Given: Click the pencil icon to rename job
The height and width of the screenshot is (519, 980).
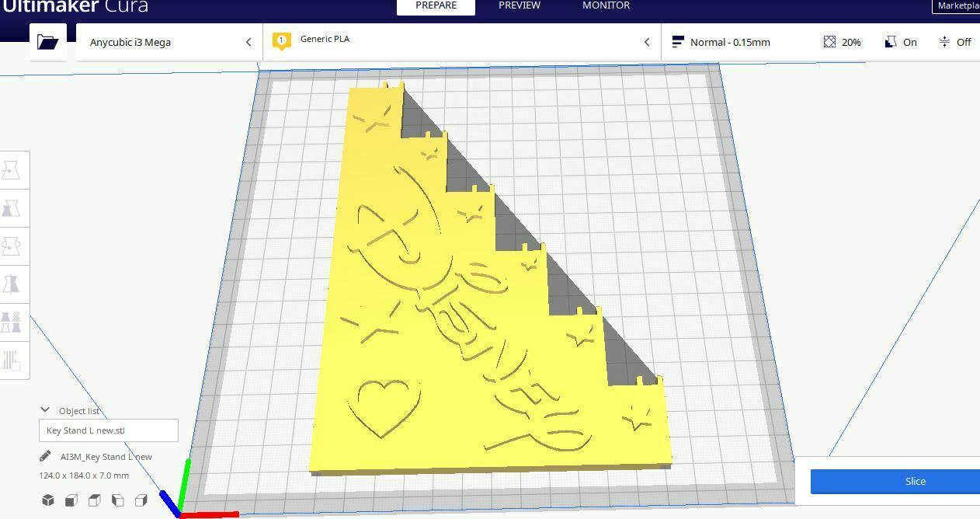Looking at the screenshot, I should pyautogui.click(x=45, y=457).
